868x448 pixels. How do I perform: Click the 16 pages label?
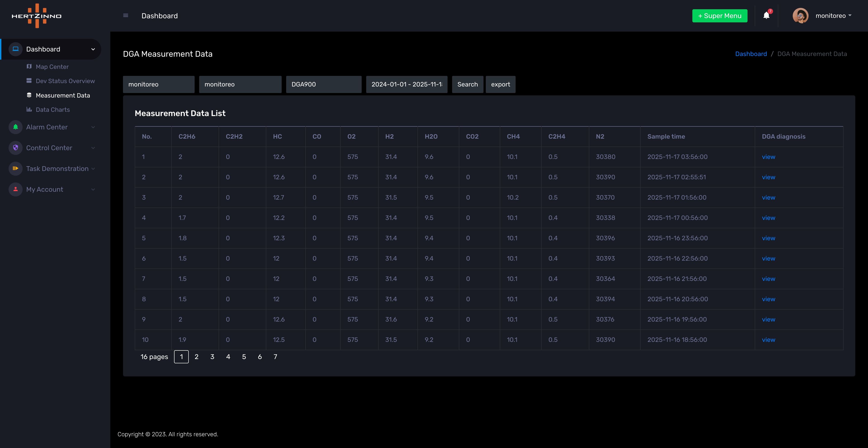(154, 357)
